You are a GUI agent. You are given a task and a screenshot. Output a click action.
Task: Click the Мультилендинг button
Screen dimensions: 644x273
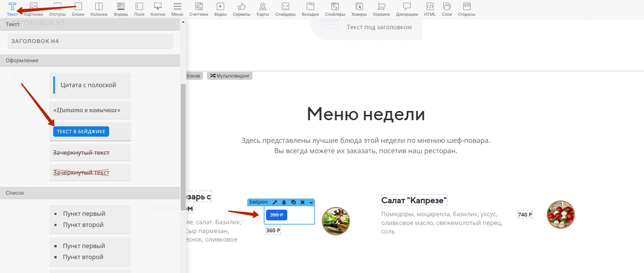(x=230, y=76)
